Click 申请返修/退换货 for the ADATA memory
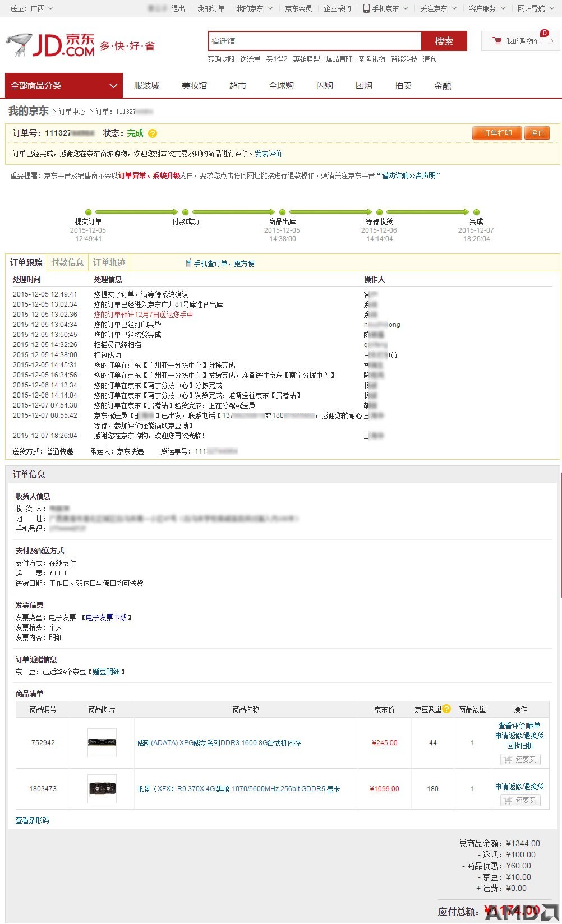 pyautogui.click(x=519, y=736)
